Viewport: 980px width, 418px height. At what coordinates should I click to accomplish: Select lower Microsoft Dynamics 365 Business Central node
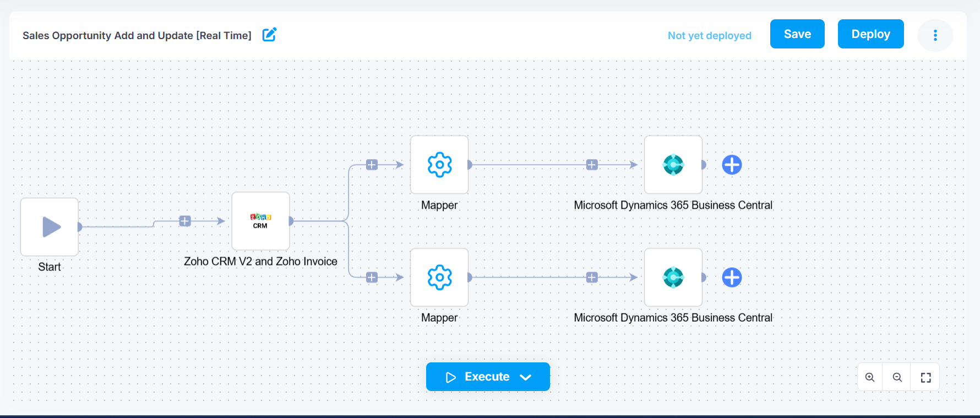pyautogui.click(x=673, y=277)
